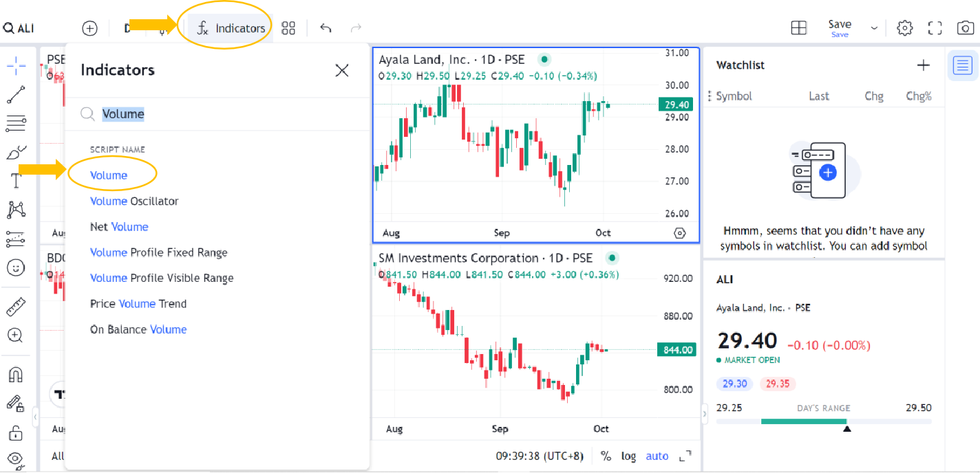The height and width of the screenshot is (473, 980).
Task: Toggle lock all drawings icon
Action: coord(16,433)
